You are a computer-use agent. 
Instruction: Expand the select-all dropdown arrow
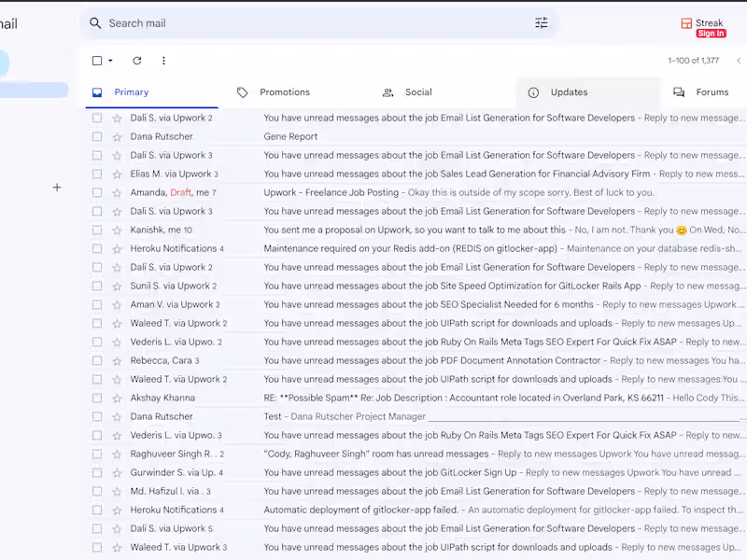pyautogui.click(x=111, y=61)
